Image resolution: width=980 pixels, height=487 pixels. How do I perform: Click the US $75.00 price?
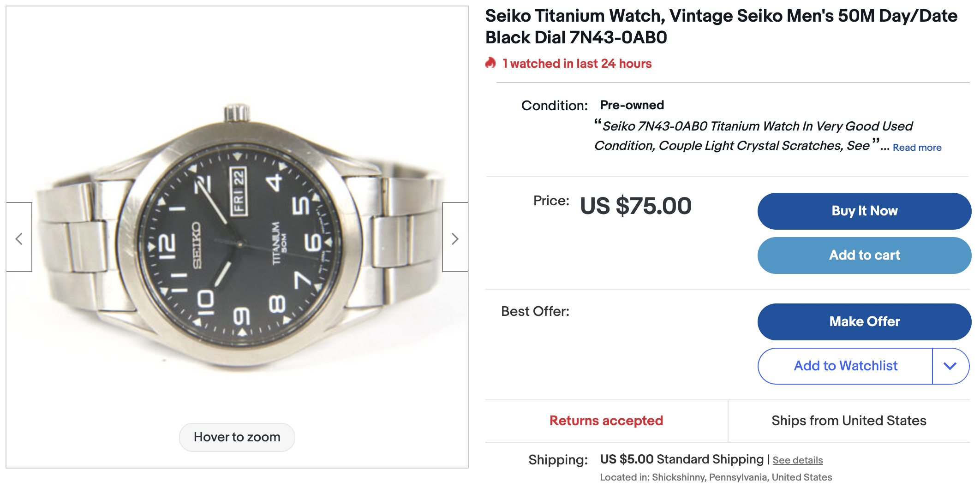click(x=635, y=206)
